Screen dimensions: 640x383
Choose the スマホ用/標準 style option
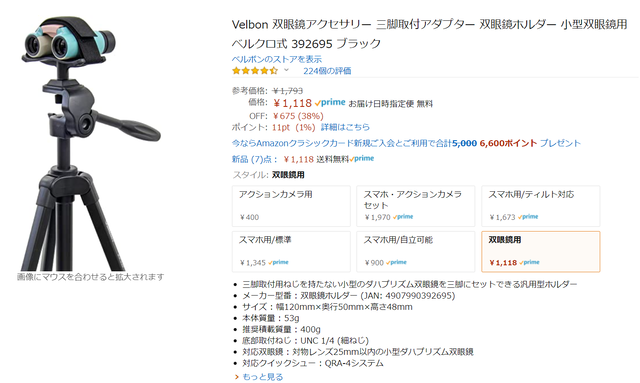click(x=291, y=252)
